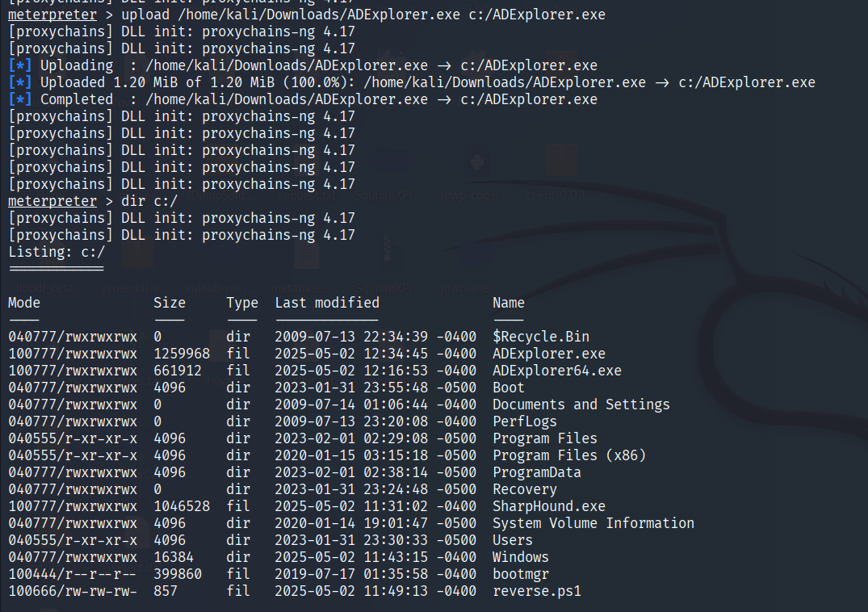The width and height of the screenshot is (868, 612).
Task: Select the $Recycle.Bin directory name
Action: pos(541,337)
